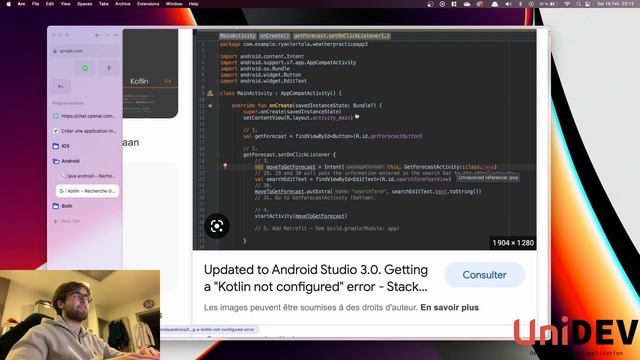Screen dimensions: 640x360
Task: Click the sidebar forward arrow
Action: click(x=107, y=36)
